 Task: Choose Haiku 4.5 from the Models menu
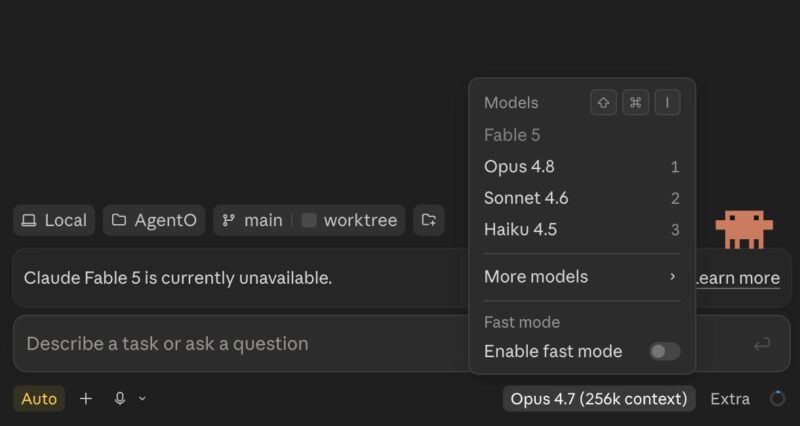pos(582,230)
